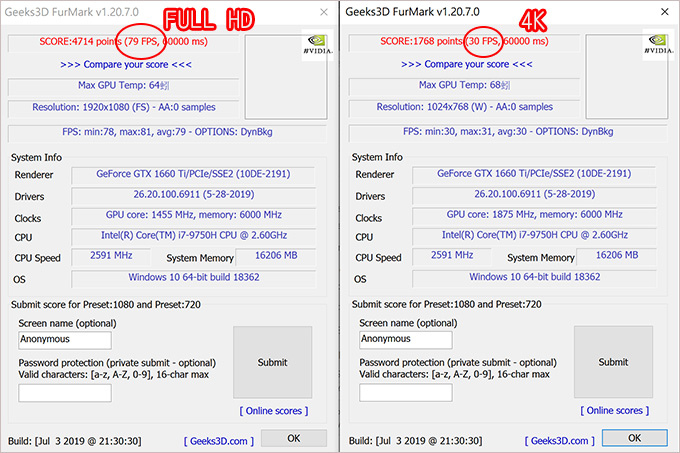The image size is (680, 453).
Task: Open Compare your score link in right window
Action: coord(467,64)
